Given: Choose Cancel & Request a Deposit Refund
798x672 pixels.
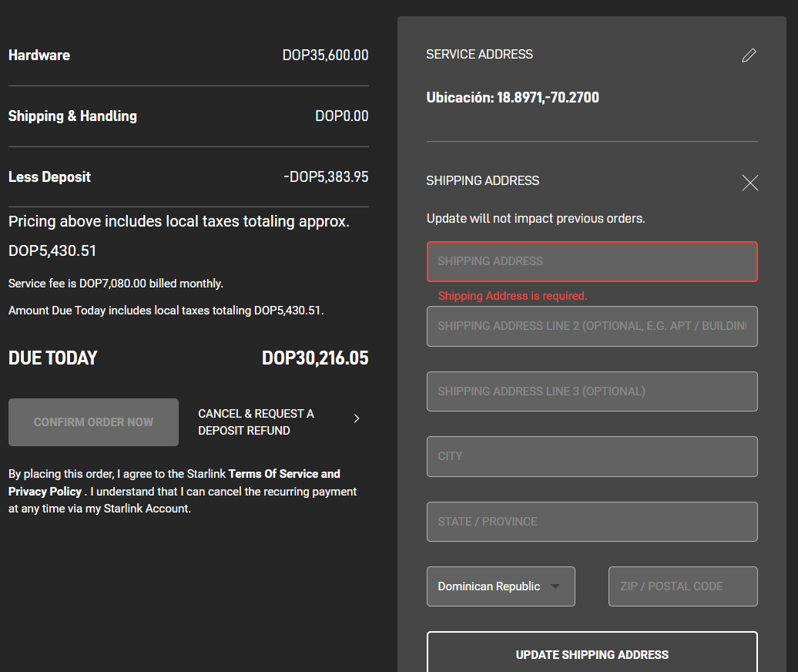Looking at the screenshot, I should click(x=256, y=422).
